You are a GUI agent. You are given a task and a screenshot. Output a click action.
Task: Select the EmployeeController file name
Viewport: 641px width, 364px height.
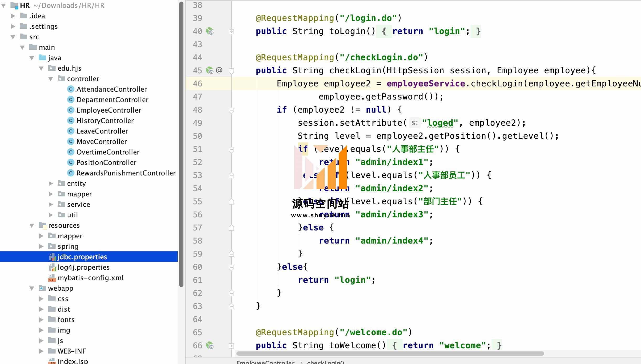[x=109, y=110]
